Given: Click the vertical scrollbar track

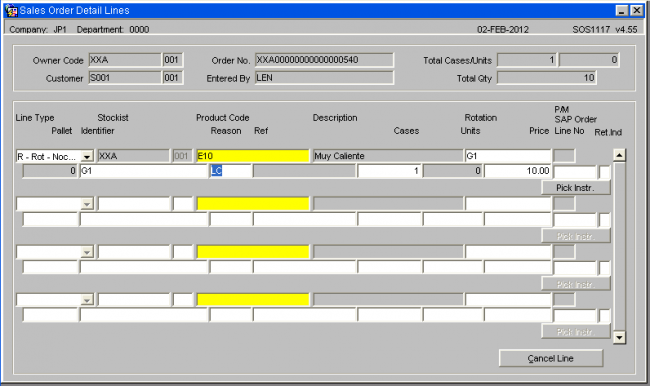Looking at the screenshot, I should pos(619,246).
